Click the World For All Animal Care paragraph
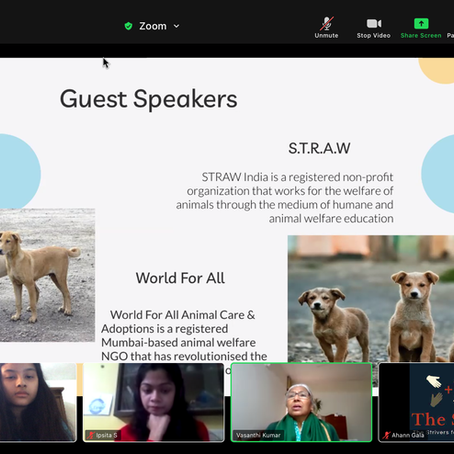Screen dimensions: 454x454 coord(184,336)
